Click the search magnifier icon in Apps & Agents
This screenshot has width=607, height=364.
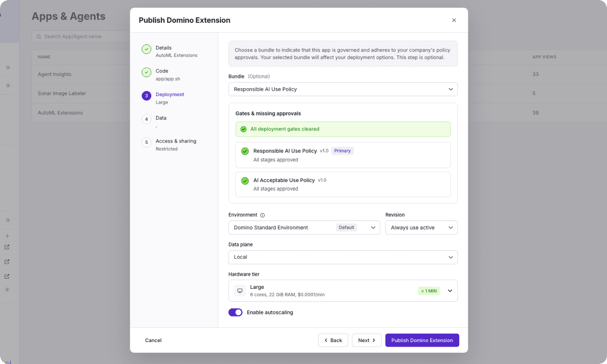39,37
